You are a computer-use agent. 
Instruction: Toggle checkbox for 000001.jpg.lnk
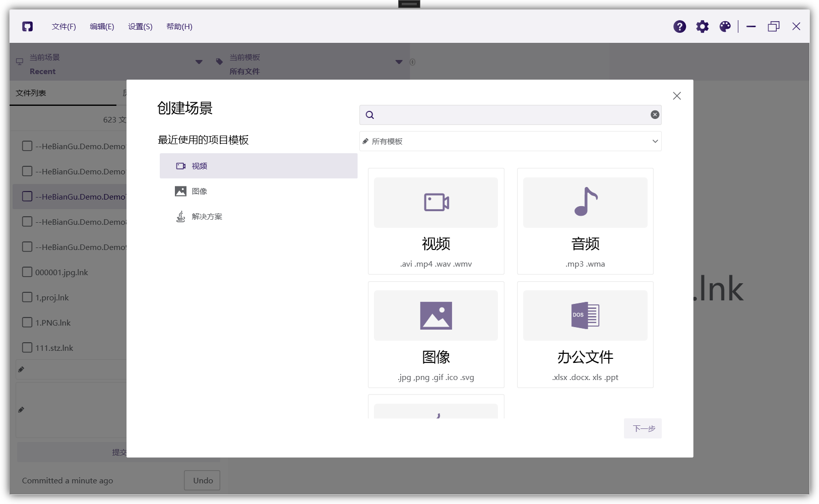click(27, 272)
